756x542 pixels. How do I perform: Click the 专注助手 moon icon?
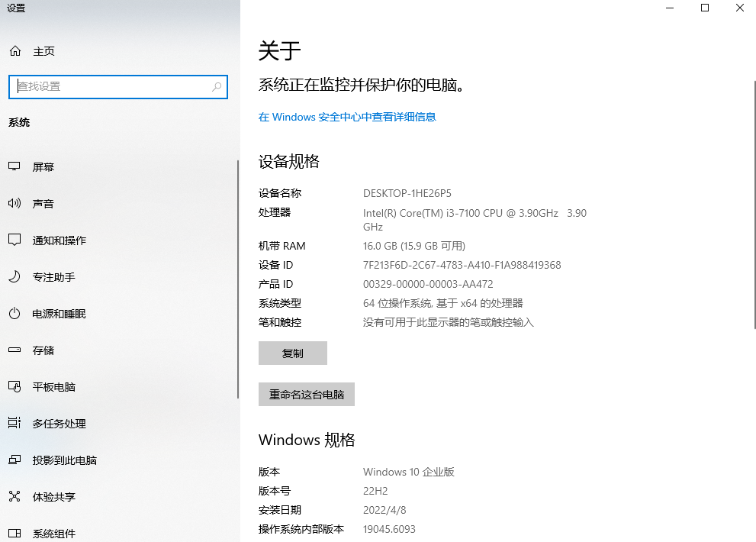14,276
